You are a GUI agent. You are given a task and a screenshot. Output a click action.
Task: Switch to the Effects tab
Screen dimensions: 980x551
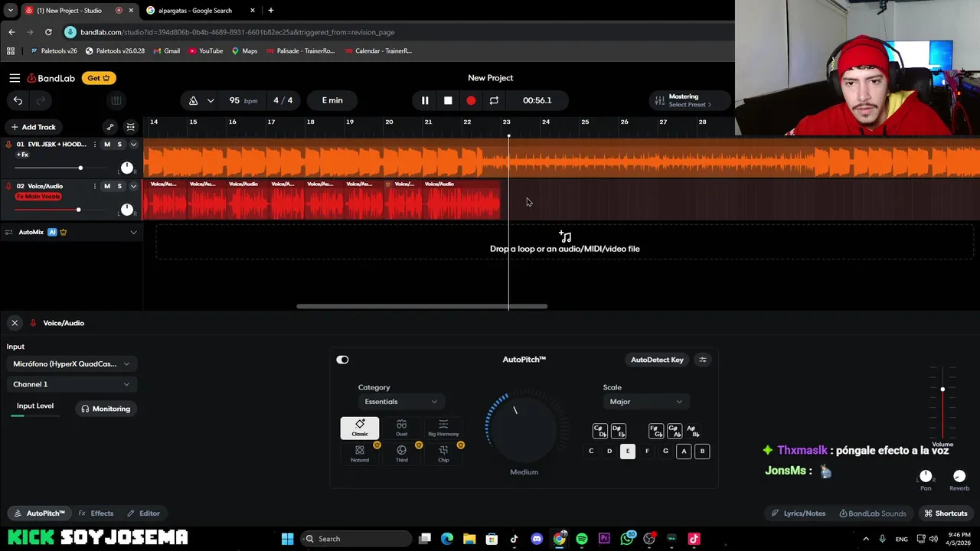(96, 514)
